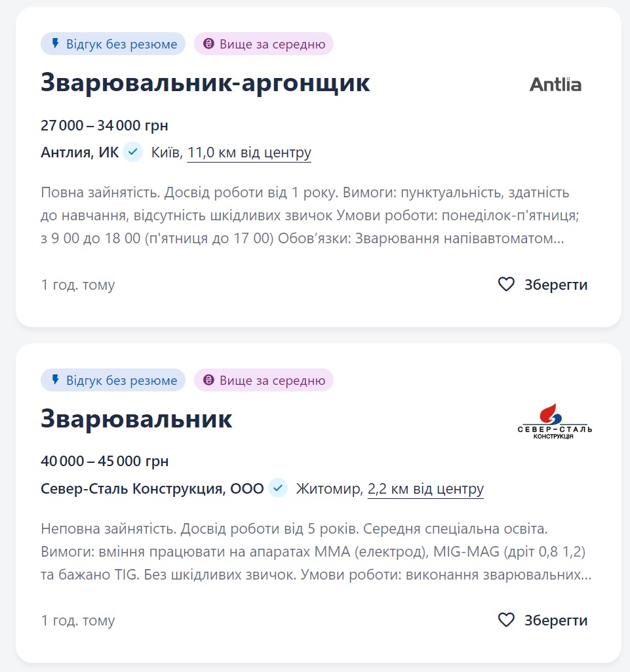Click the 1 год. тому timestamp on the second vacancy

[77, 620]
